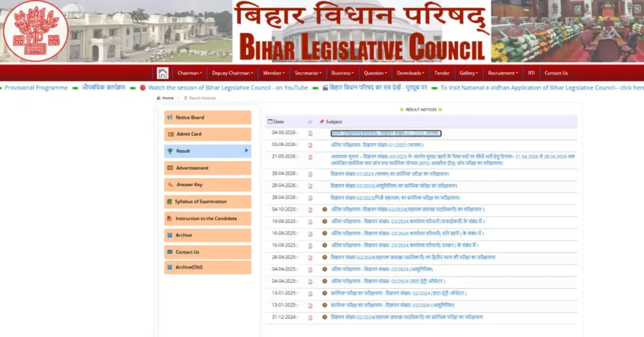The height and width of the screenshot is (337, 644).
Task: Select Syllabus of Examination in the sidebar
Action: [208, 202]
